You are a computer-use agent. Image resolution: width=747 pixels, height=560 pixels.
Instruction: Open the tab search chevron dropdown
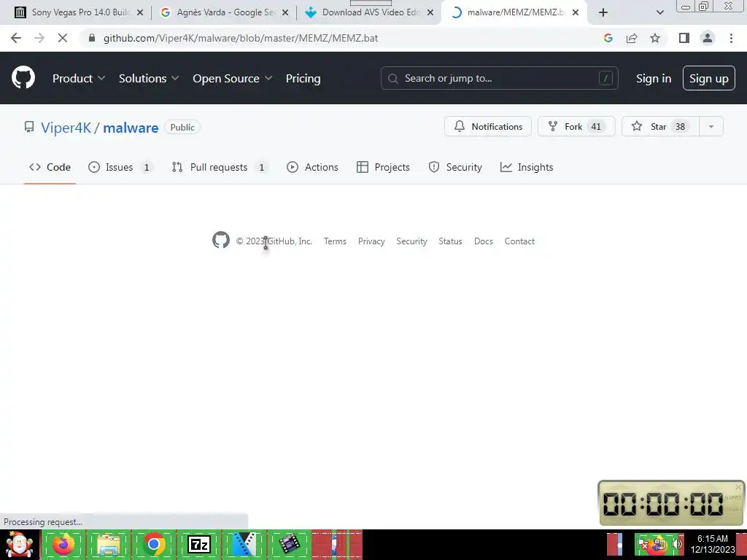coord(659,12)
